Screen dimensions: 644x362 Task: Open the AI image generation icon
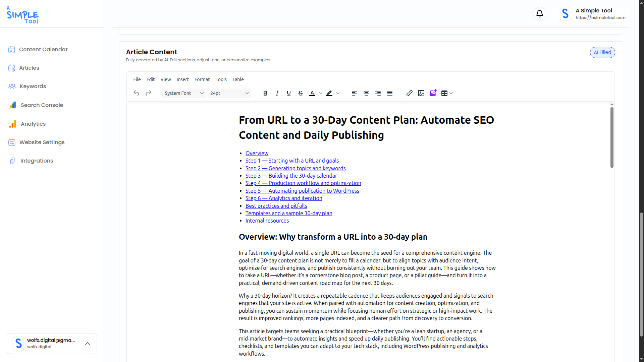433,93
